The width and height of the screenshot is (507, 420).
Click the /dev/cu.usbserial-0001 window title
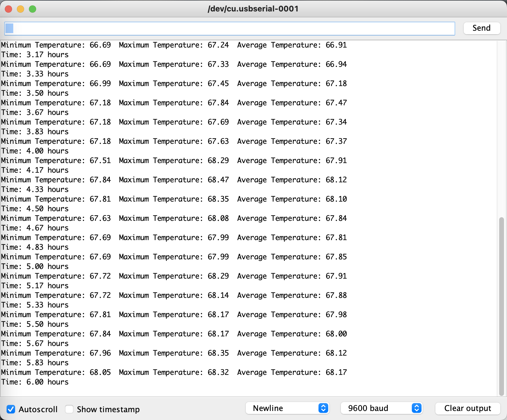253,9
